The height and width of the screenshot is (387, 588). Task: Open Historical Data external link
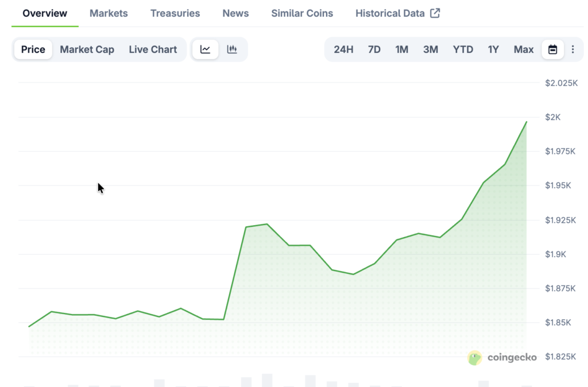pyautogui.click(x=397, y=13)
